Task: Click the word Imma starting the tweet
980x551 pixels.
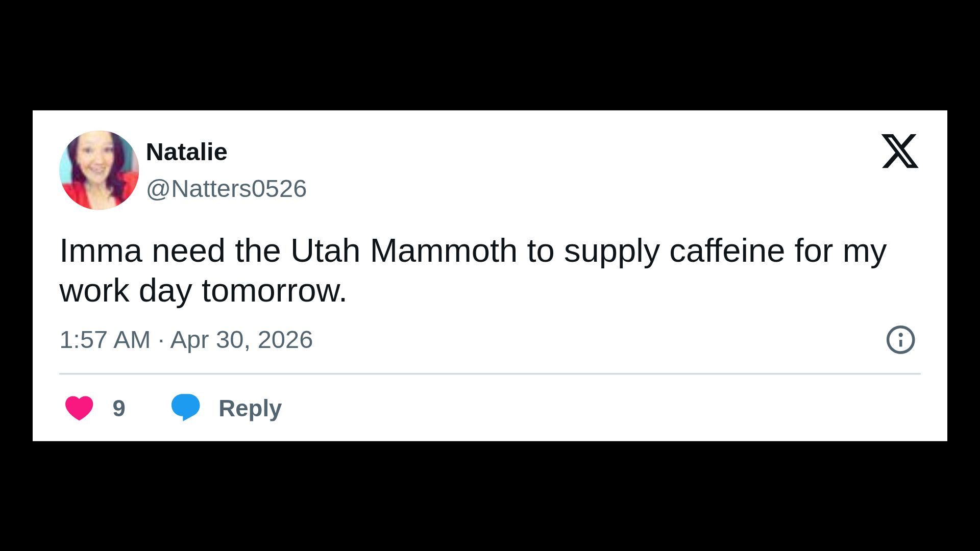Action: tap(101, 251)
